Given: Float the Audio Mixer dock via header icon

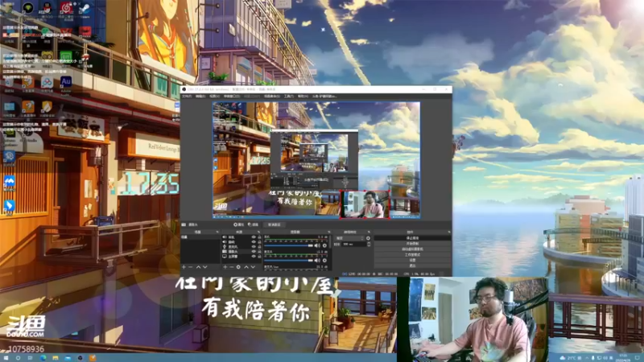Looking at the screenshot, I should [329, 232].
